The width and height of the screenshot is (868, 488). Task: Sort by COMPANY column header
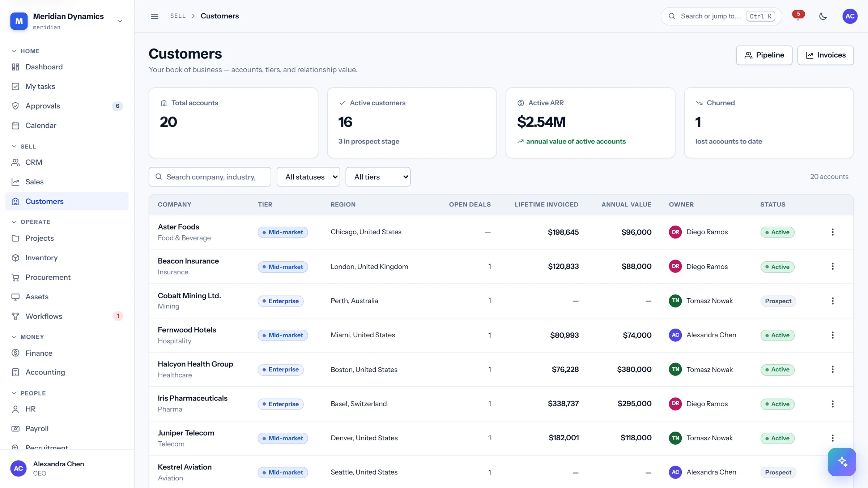(174, 205)
